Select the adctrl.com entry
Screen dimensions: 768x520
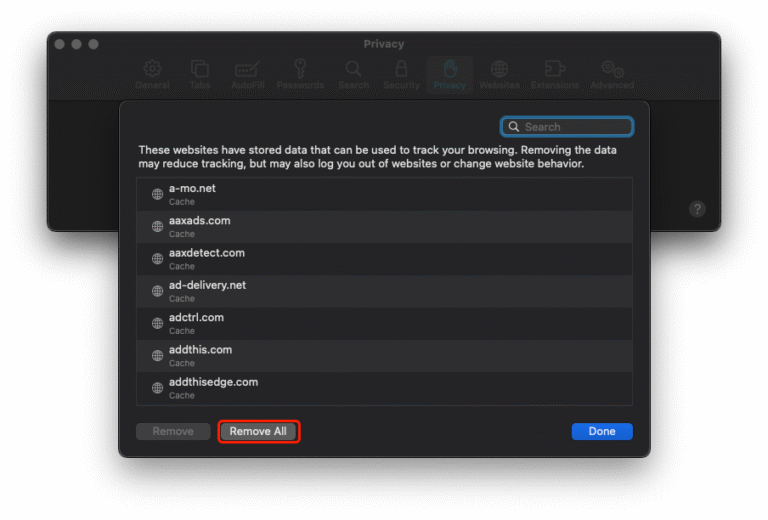[384, 324]
